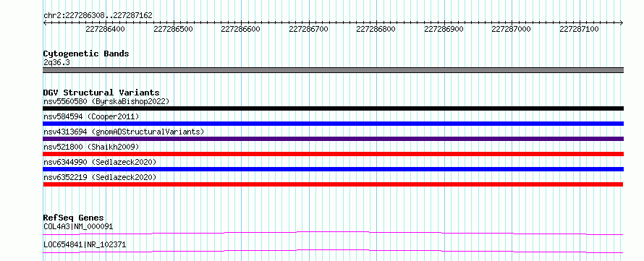Screen dimensions: 644x261
Task: Click ruler position 227286400
Action: coord(106,29)
